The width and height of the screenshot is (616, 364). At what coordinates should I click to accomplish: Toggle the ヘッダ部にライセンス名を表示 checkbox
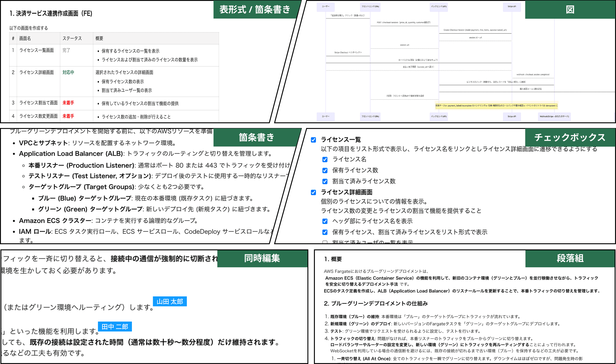pos(325,221)
